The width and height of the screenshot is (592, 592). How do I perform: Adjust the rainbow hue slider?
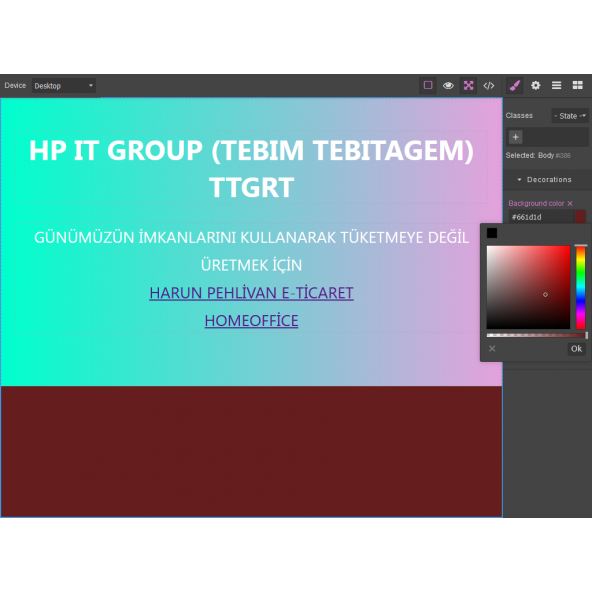coord(580,287)
